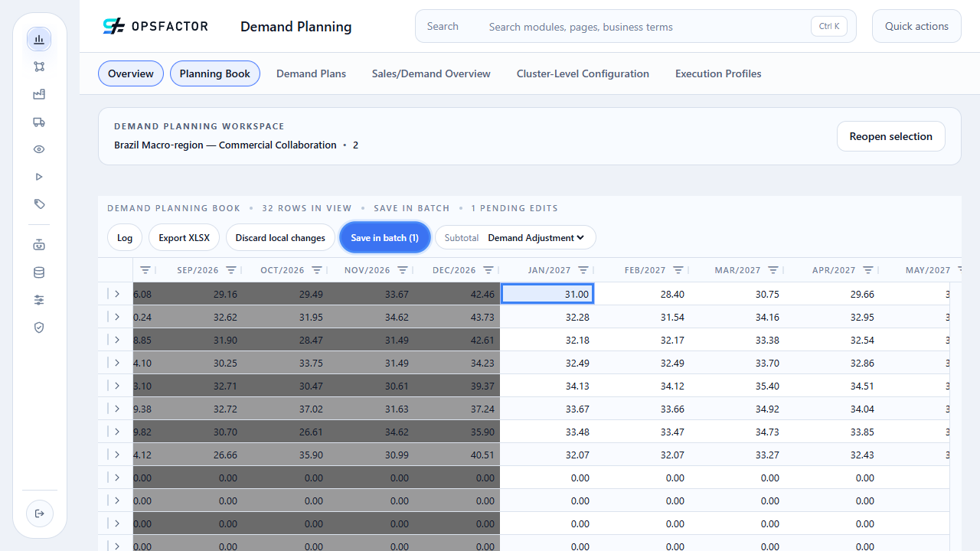Viewport: 980px width, 551px height.
Task: Open the network nodes sidebar icon
Action: click(x=39, y=67)
